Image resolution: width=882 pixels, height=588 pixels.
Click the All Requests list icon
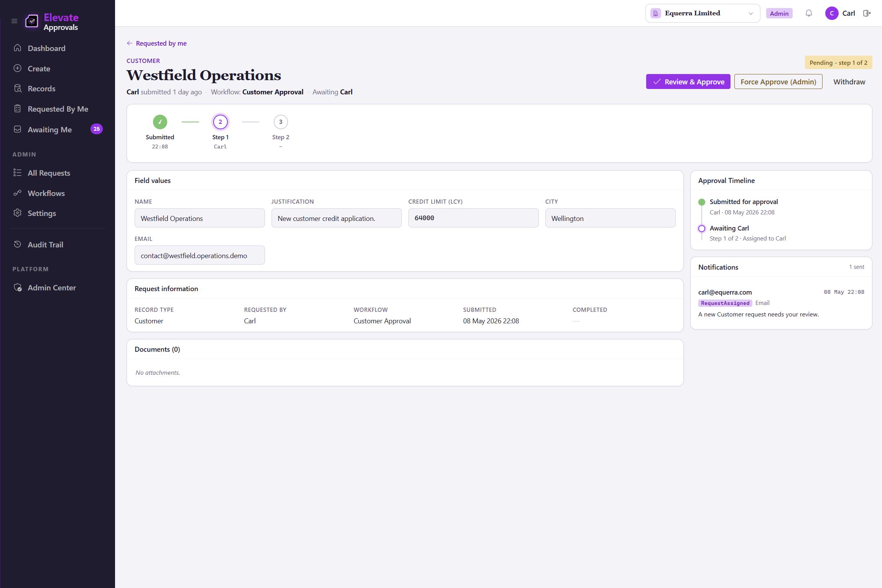(18, 173)
